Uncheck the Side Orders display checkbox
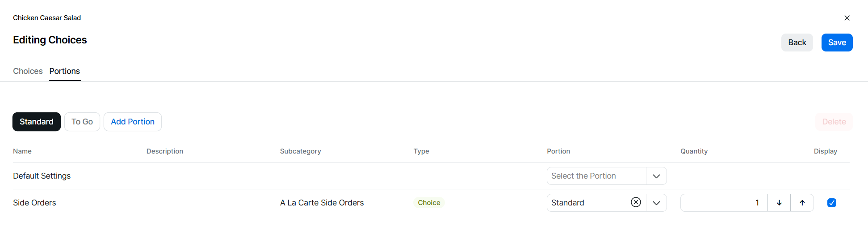Screen dimensions: 868x235 (831, 203)
